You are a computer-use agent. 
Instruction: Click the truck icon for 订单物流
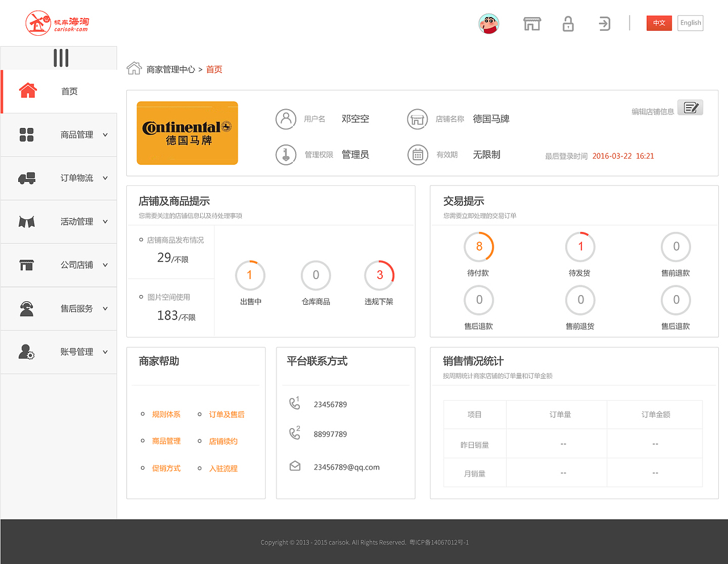(28, 178)
